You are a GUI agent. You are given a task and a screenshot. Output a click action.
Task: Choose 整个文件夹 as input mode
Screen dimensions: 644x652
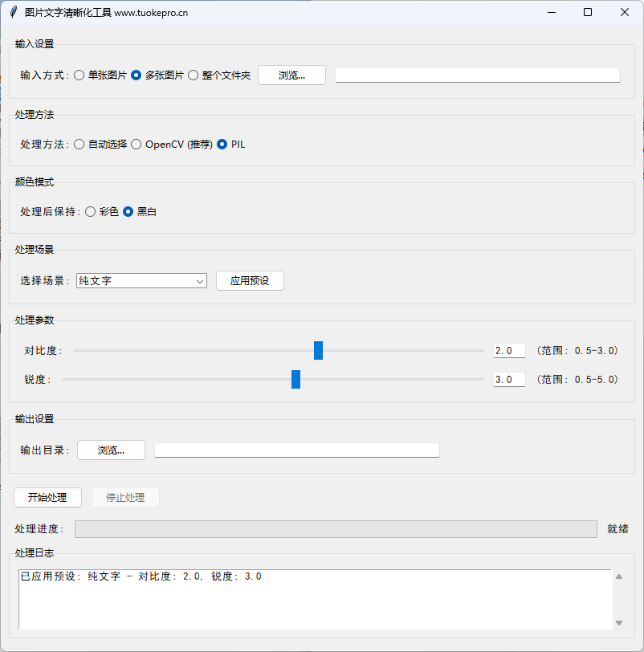click(x=219, y=75)
